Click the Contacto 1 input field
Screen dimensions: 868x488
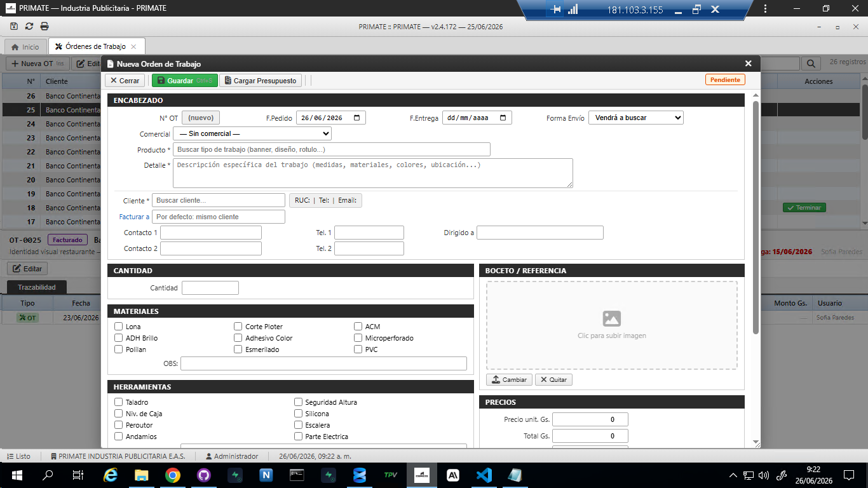(x=211, y=233)
